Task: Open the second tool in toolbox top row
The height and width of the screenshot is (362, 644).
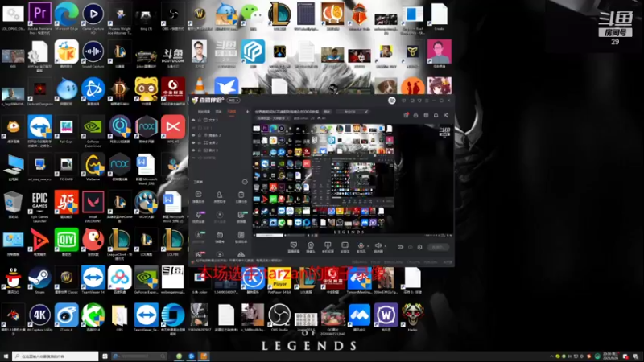Action: (220, 196)
